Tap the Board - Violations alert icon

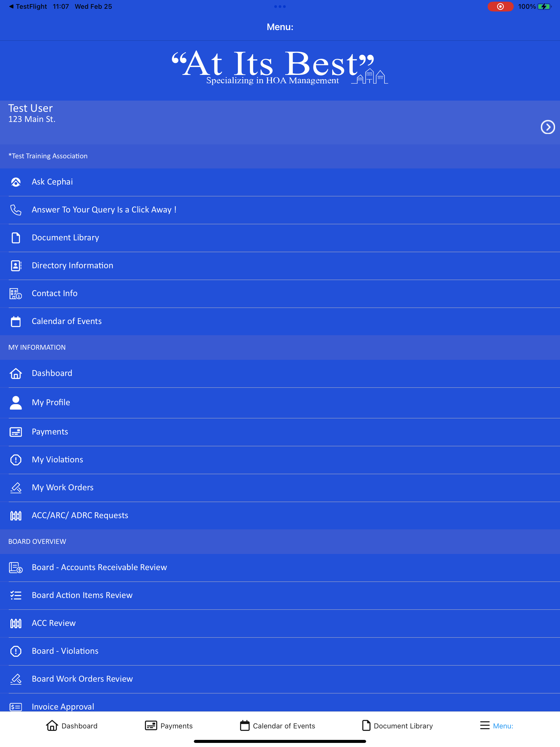coord(16,651)
